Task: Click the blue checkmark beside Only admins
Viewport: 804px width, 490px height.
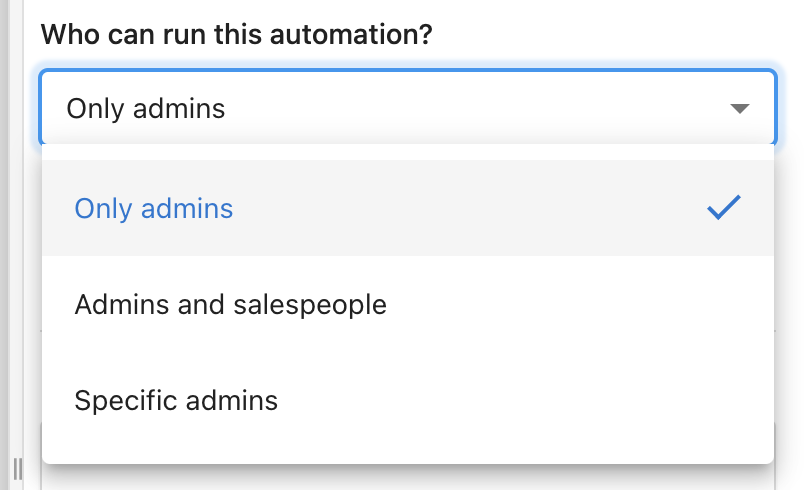Action: coord(723,208)
